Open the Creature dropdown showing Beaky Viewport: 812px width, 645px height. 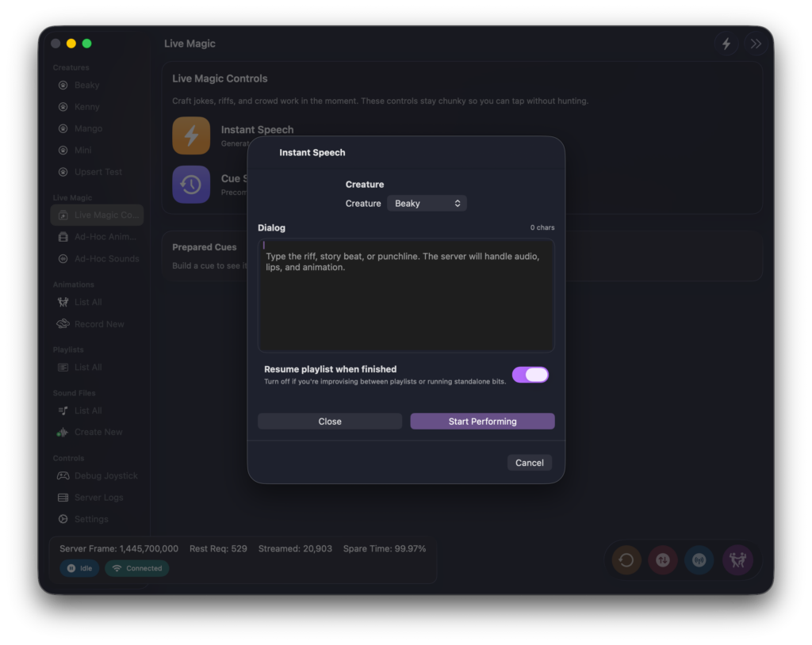[427, 204]
